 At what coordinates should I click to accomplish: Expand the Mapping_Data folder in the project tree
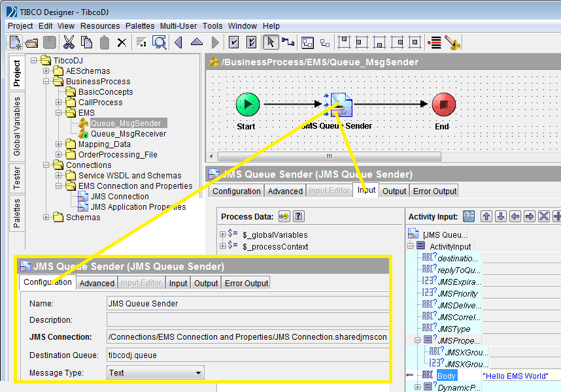(59, 144)
